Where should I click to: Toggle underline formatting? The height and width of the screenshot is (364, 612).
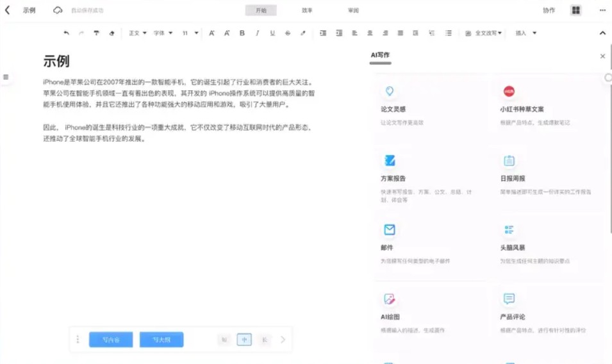coord(272,33)
